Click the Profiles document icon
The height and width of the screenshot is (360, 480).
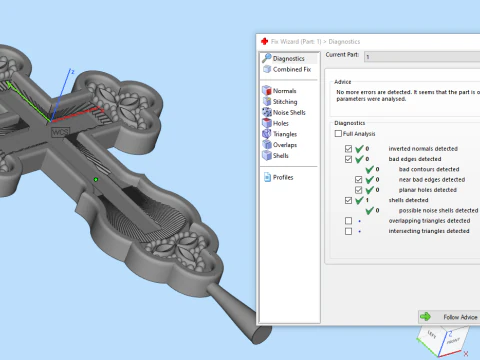pos(267,177)
